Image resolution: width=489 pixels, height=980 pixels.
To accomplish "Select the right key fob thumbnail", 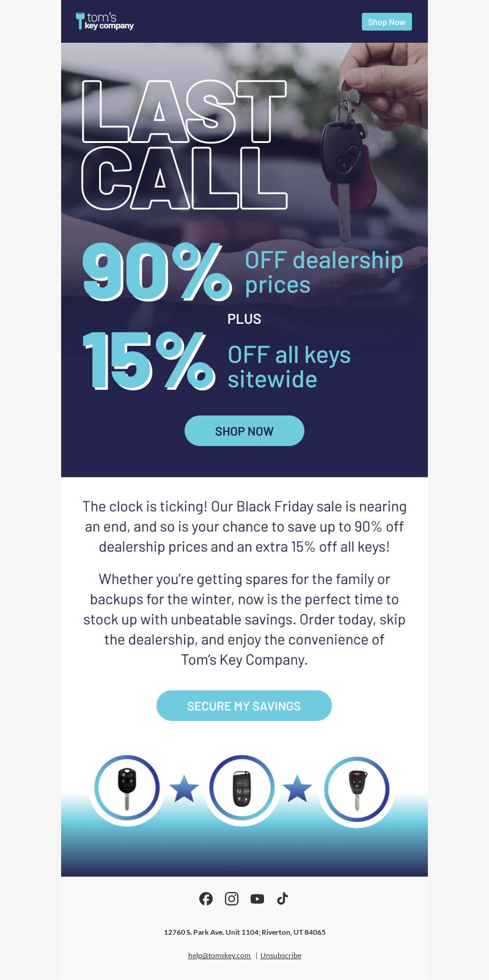I will coord(356,788).
